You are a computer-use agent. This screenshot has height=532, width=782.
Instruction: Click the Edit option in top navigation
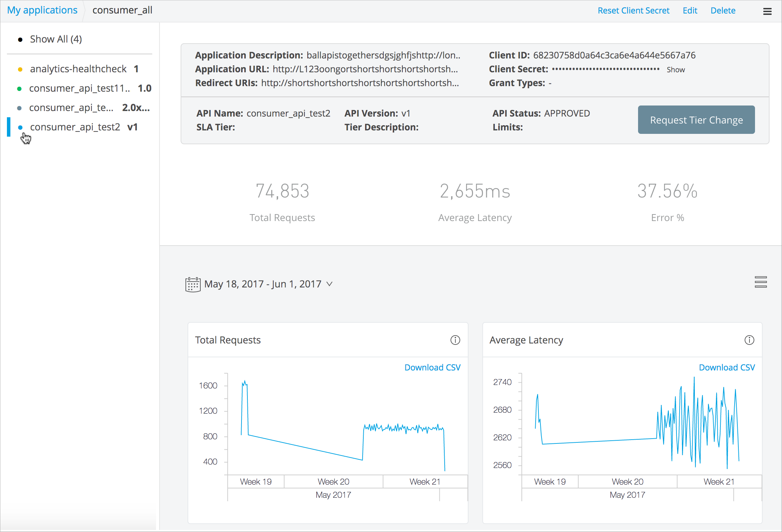691,9
